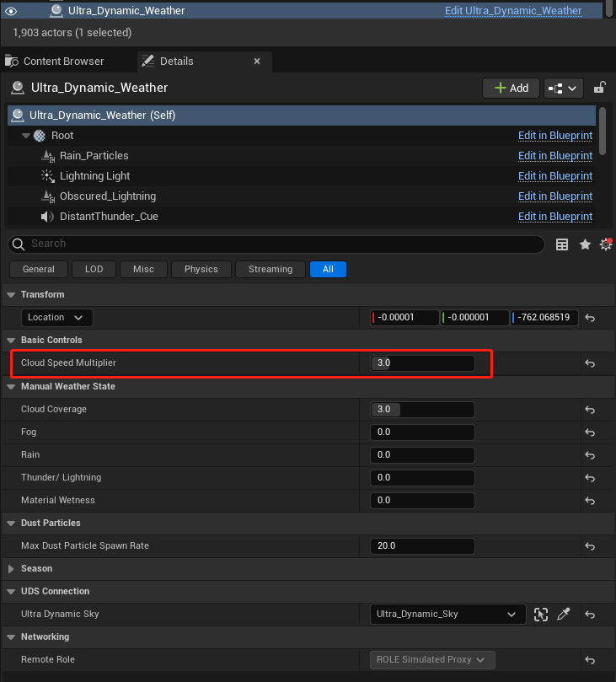
Task: Click the Add component button
Action: [x=511, y=88]
